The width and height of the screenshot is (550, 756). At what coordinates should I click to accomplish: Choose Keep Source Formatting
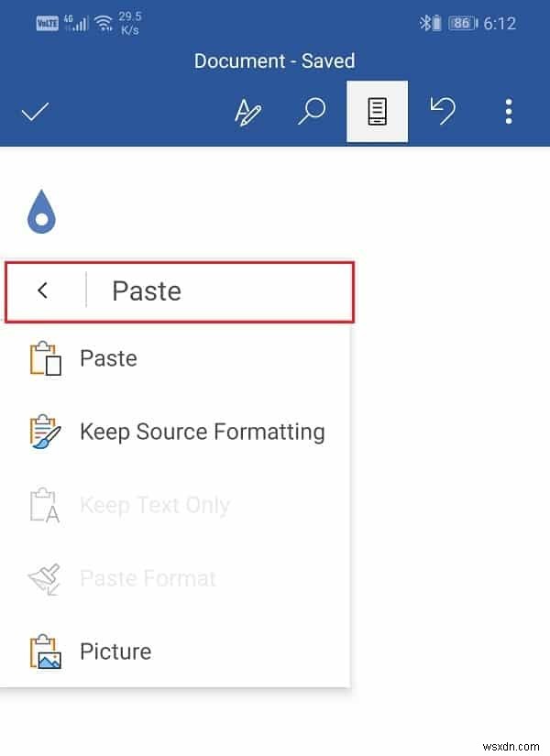202,432
